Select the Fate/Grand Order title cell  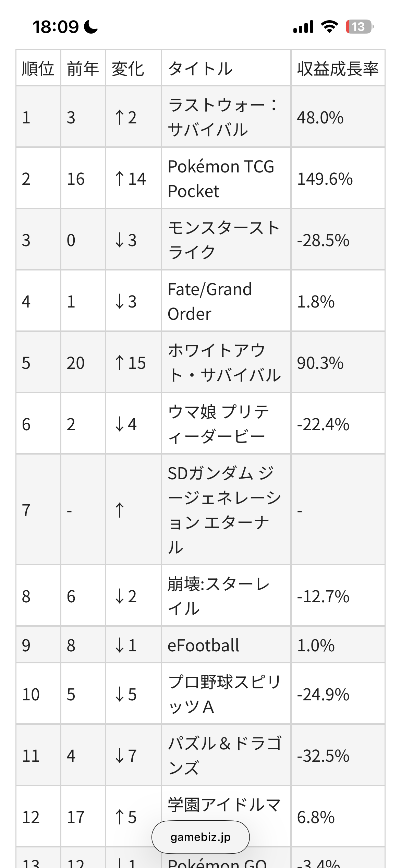tap(210, 301)
